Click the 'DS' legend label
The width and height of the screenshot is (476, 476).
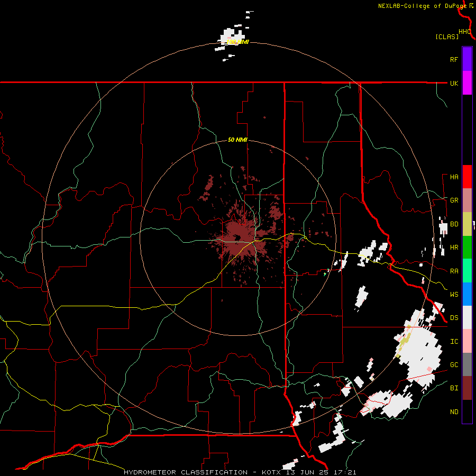pyautogui.click(x=454, y=318)
